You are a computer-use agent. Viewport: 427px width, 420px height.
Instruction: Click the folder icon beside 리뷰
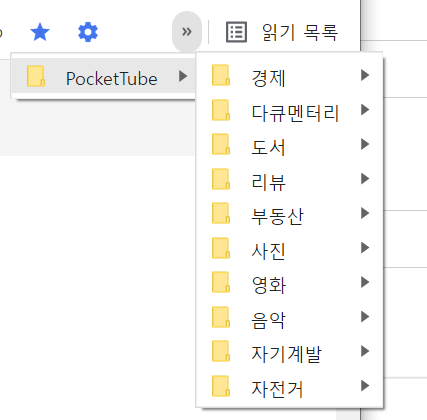pyautogui.click(x=221, y=179)
